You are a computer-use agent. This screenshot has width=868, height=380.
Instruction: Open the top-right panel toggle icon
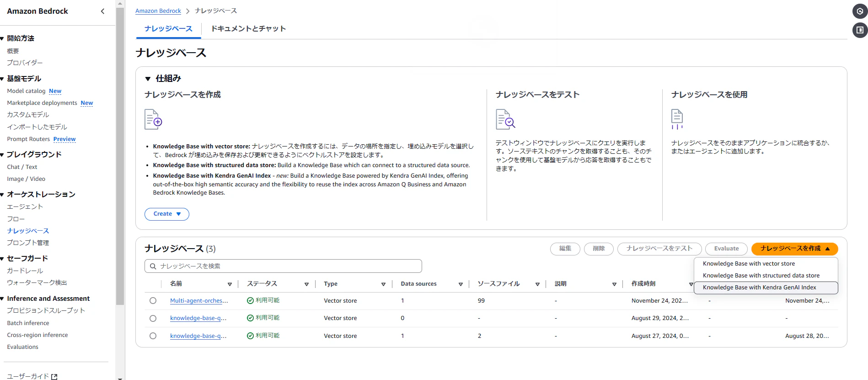coord(860,30)
